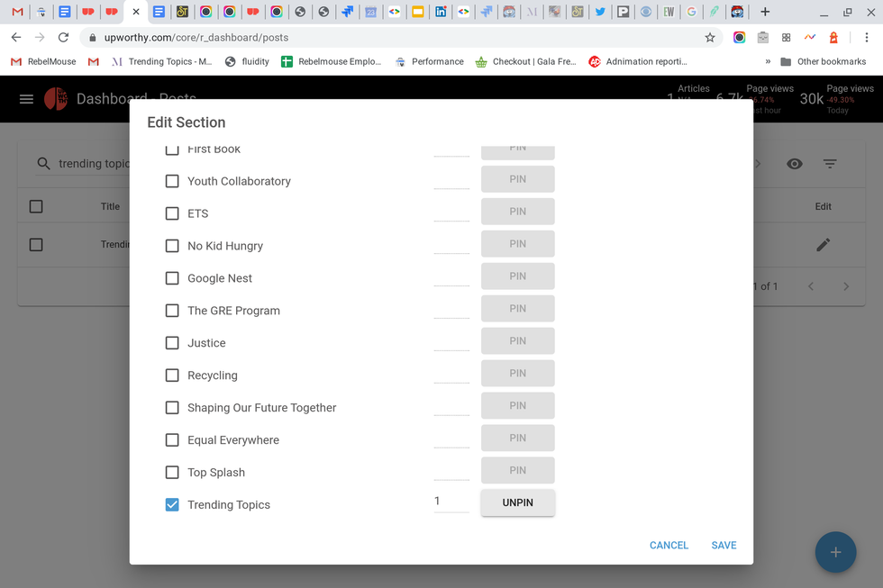Click the search magnifier icon
The image size is (883, 588).
[43, 164]
